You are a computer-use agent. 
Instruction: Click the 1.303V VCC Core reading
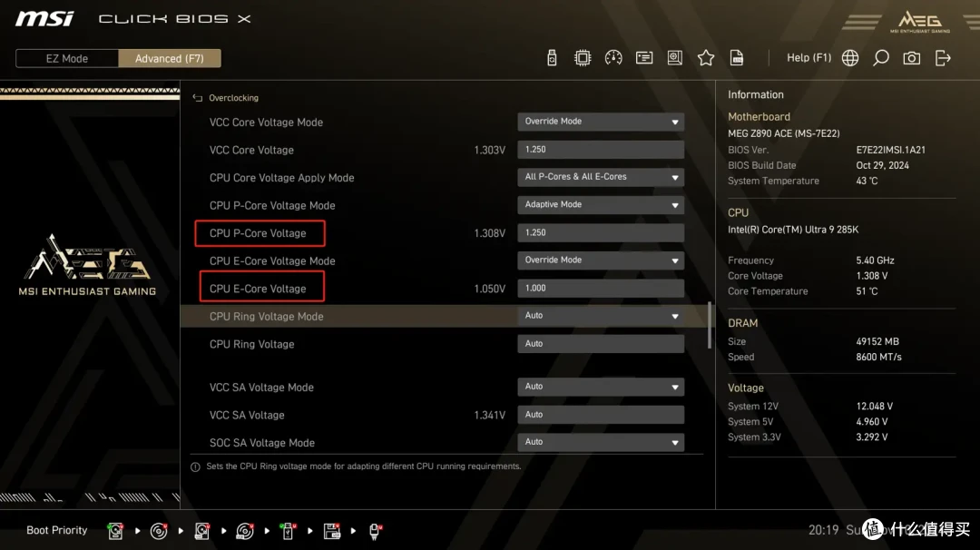coord(489,150)
